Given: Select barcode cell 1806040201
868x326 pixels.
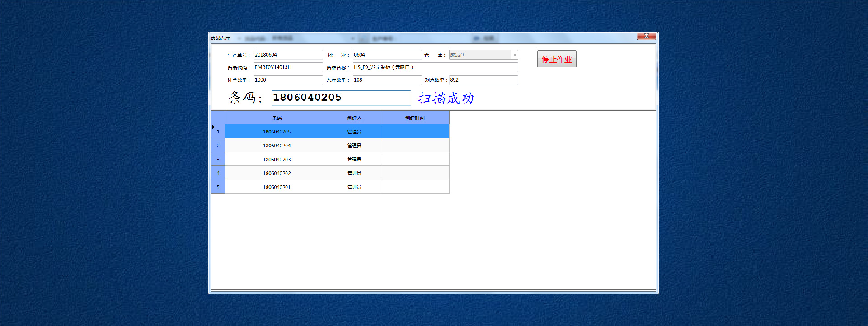Looking at the screenshot, I should pos(277,187).
